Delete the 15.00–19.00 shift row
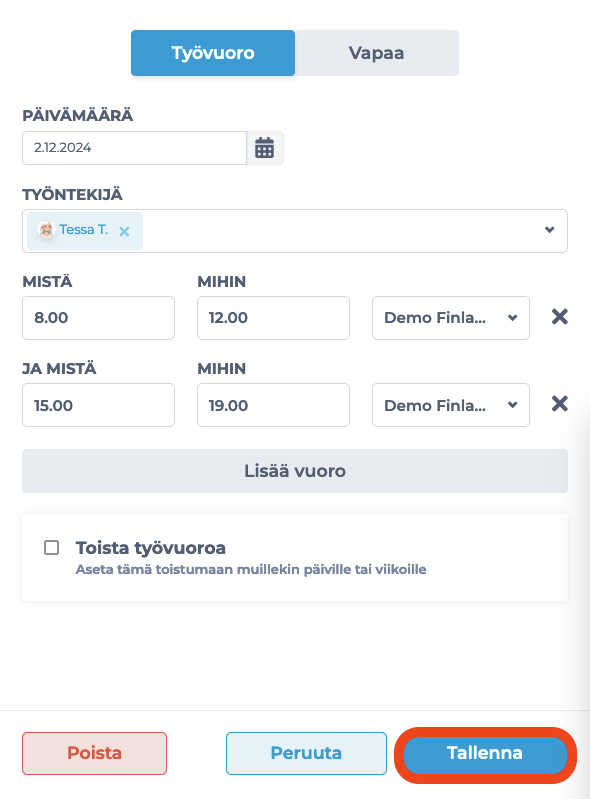590x799 pixels. (559, 404)
